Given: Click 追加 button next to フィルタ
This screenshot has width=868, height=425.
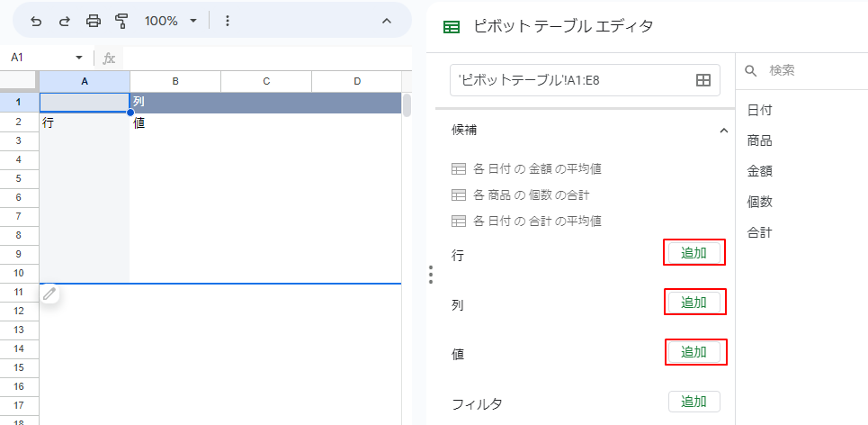Looking at the screenshot, I should [694, 402].
